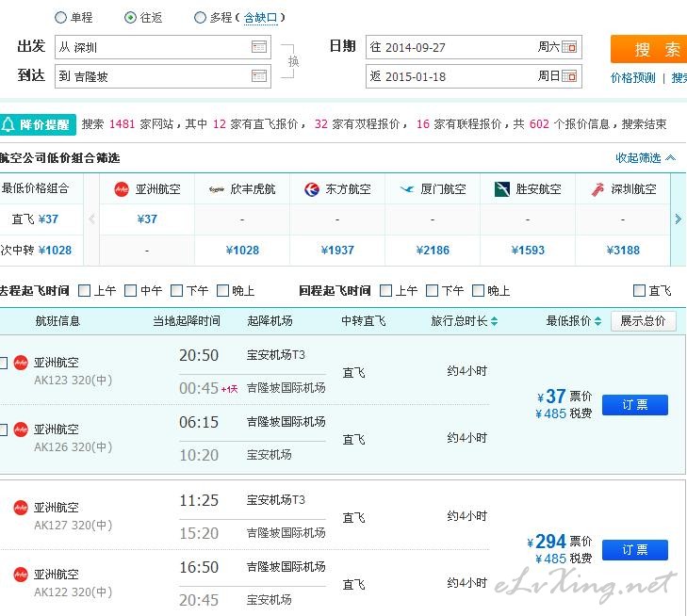Select 胜安航空 transfer price ¥1593
687x616 pixels.
pyautogui.click(x=528, y=250)
